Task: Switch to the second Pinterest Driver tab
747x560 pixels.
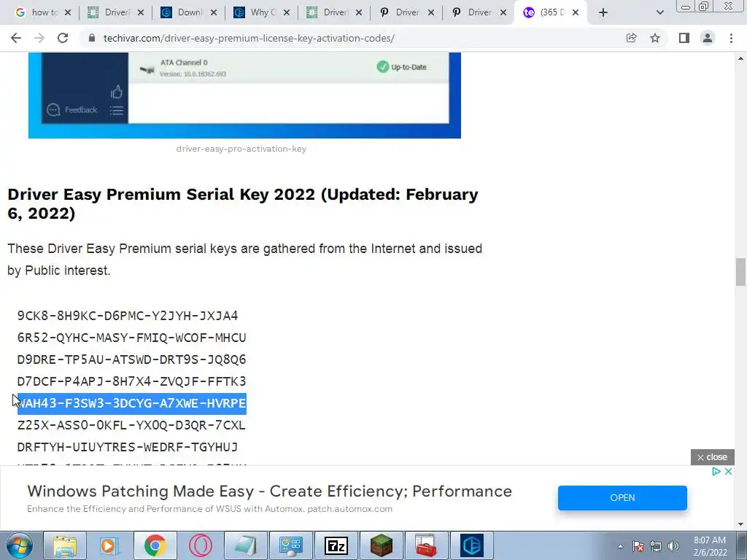Action: pos(478,12)
